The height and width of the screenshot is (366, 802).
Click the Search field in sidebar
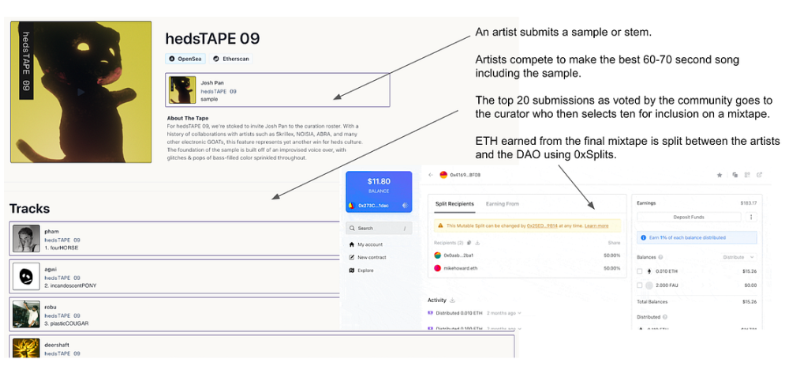click(x=379, y=228)
